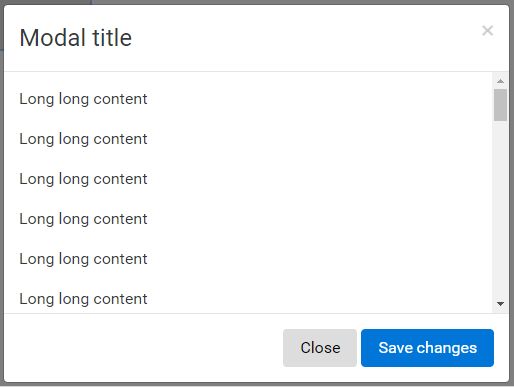Screen dimensions: 514x387
Task: Click the Modal title heading text
Action: point(76,38)
